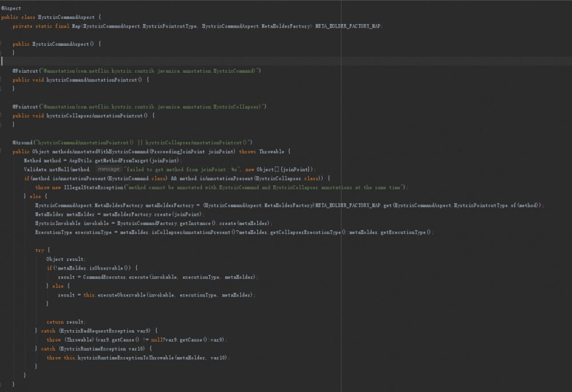572x392 pixels.
Task: Click the pointcut string ending in annotation.HystrixCommand
Action: (x=149, y=71)
